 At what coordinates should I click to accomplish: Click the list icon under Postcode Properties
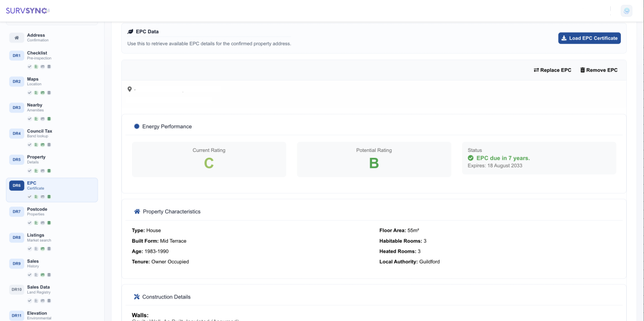point(36,223)
